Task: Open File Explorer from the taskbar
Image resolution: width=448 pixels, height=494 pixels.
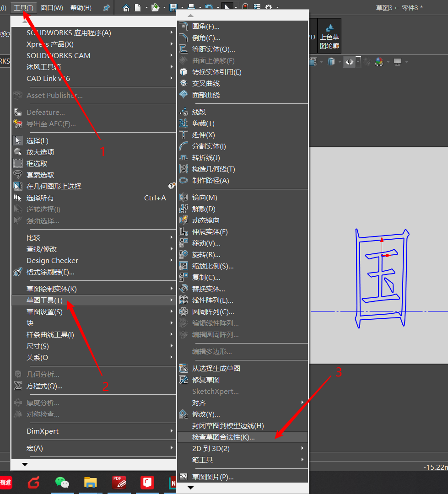Action: click(91, 483)
